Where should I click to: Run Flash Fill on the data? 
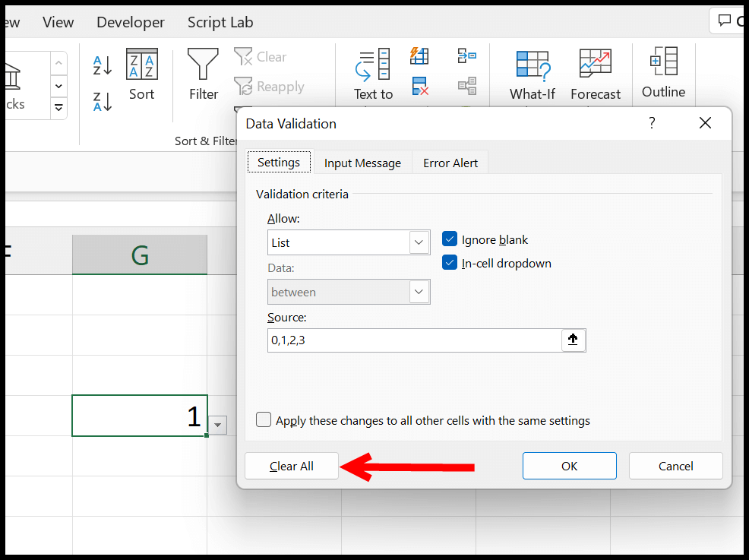(x=419, y=55)
